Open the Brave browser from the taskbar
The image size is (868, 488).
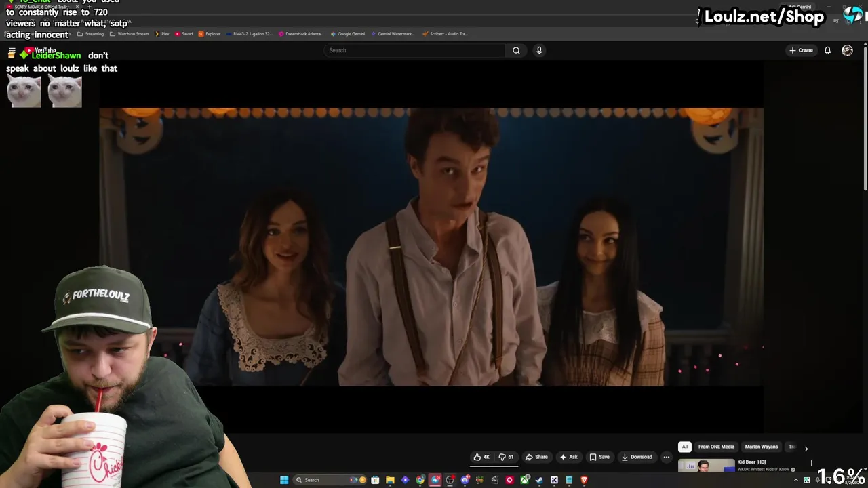[584, 480]
